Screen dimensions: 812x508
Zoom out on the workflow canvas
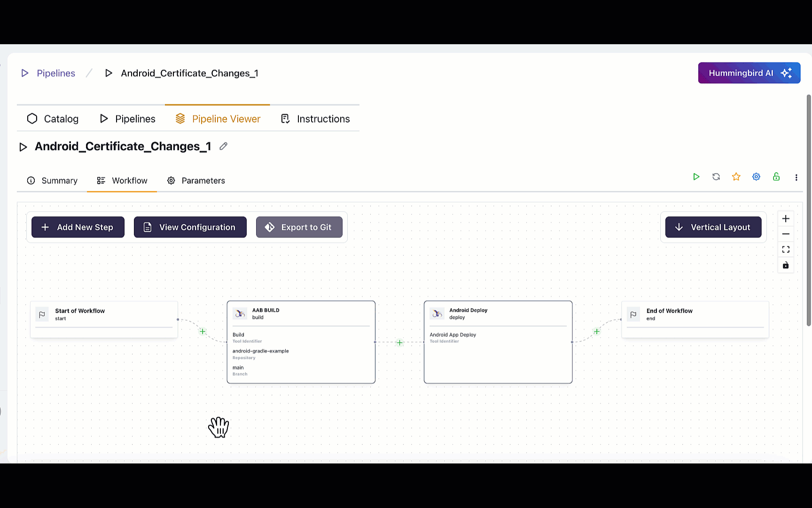(x=785, y=234)
